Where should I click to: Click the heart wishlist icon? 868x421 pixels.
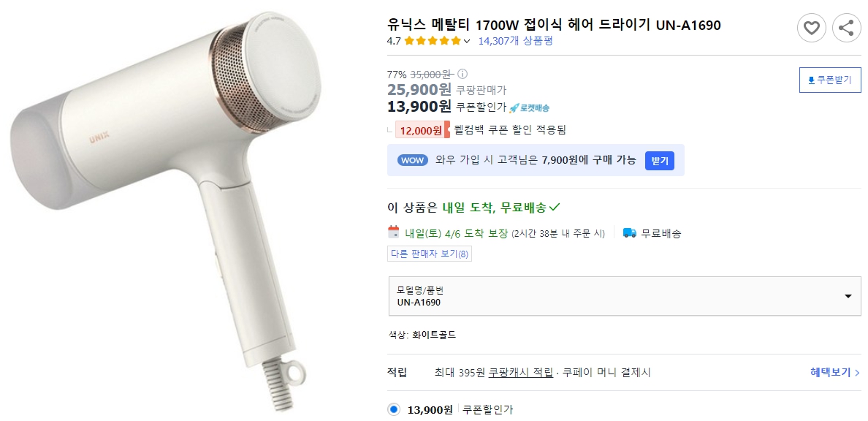click(811, 28)
